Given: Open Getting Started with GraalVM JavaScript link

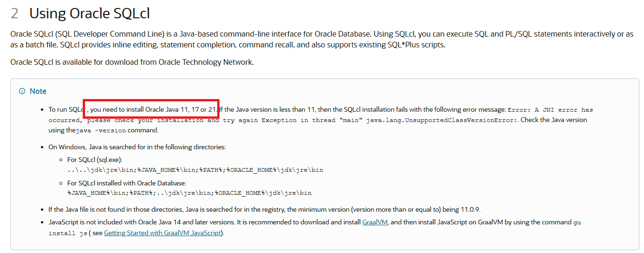Looking at the screenshot, I should pos(162,233).
